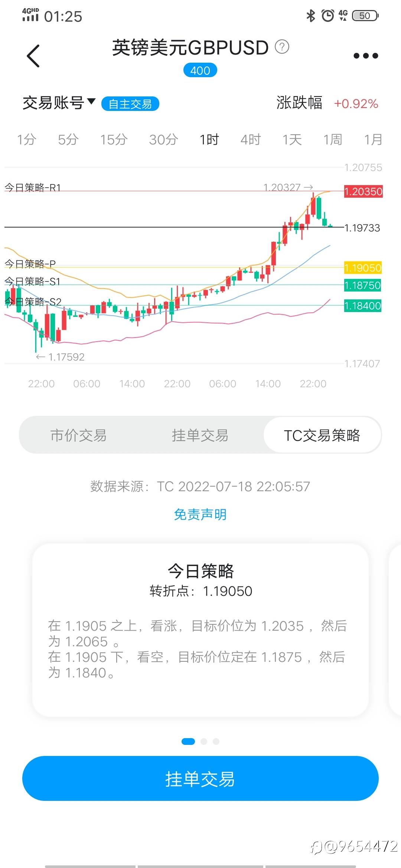Tap the Bluetooth status bar icon
401x868 pixels.
(x=310, y=16)
